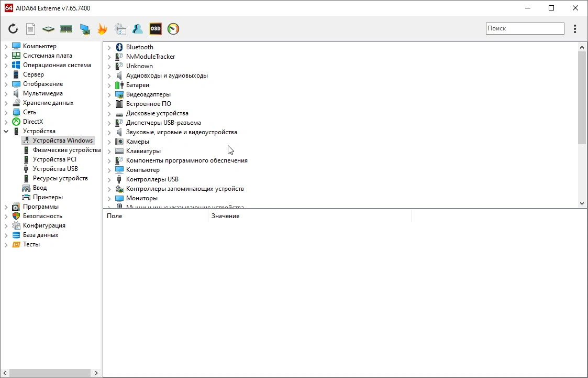This screenshot has width=588, height=378.
Task: Select Конфигурация in sidebar
Action: 45,225
